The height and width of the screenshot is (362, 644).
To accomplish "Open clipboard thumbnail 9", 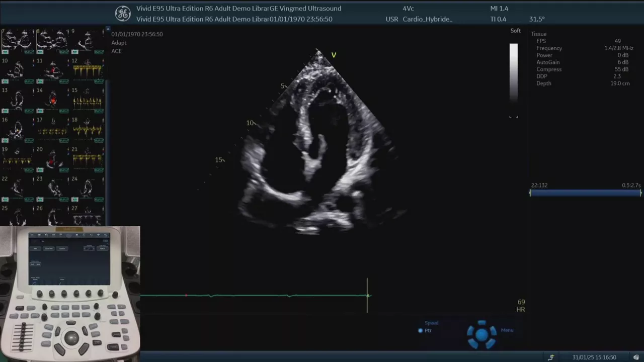I will (x=88, y=41).
